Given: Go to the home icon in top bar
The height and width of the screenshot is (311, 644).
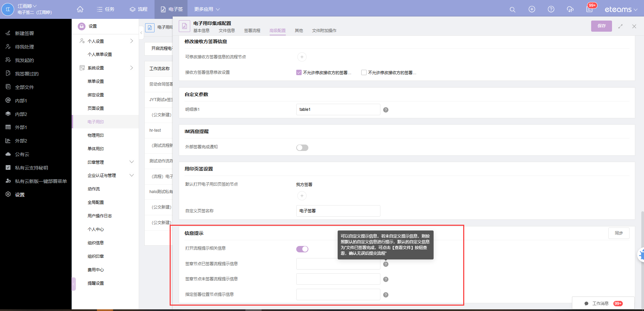Looking at the screenshot, I should point(80,9).
